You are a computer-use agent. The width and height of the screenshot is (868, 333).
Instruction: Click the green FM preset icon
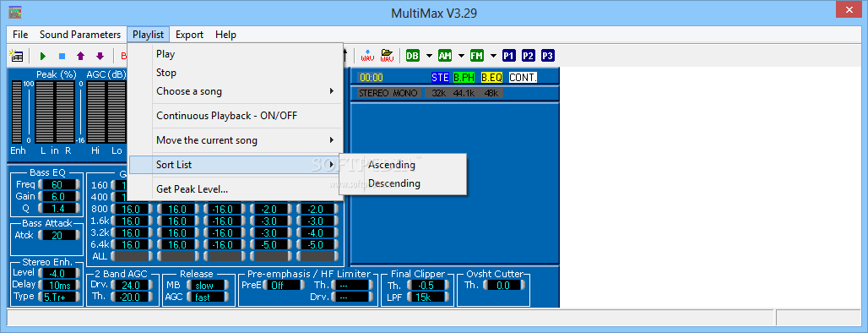coord(476,56)
